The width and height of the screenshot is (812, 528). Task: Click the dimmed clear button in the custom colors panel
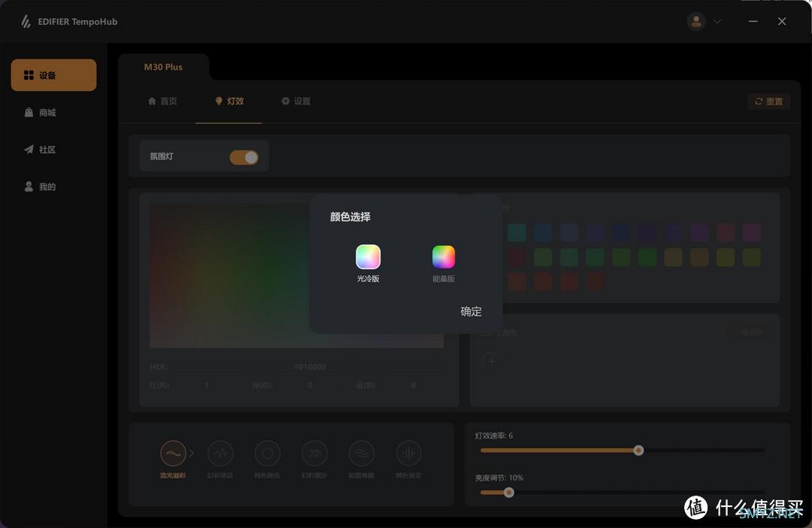(747, 332)
